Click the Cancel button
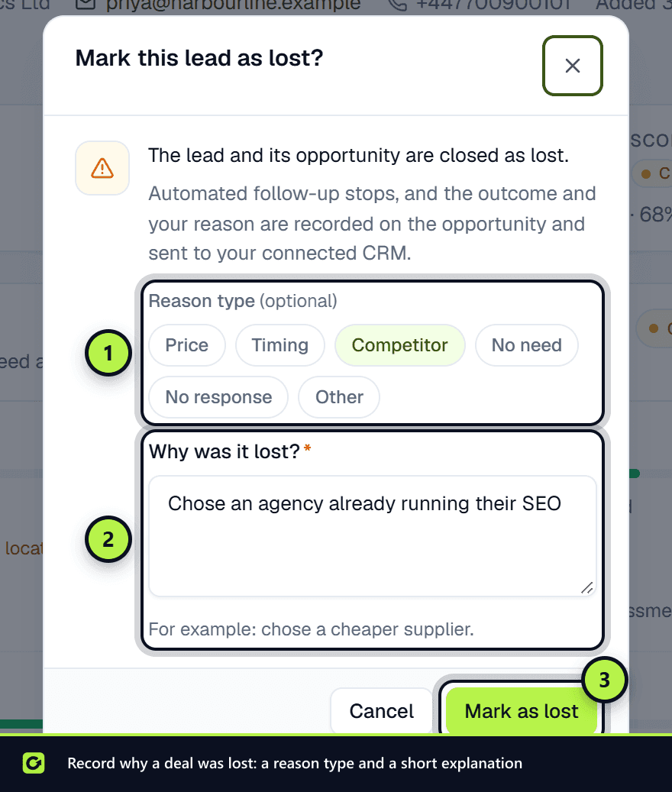This screenshot has height=792, width=672. (x=382, y=711)
